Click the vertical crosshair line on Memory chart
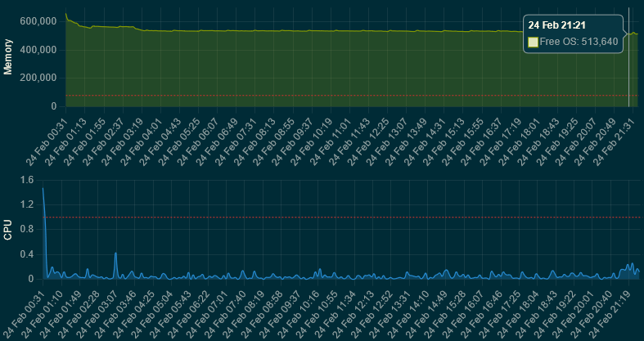Viewport: 644px width, 341px height. coord(628,74)
